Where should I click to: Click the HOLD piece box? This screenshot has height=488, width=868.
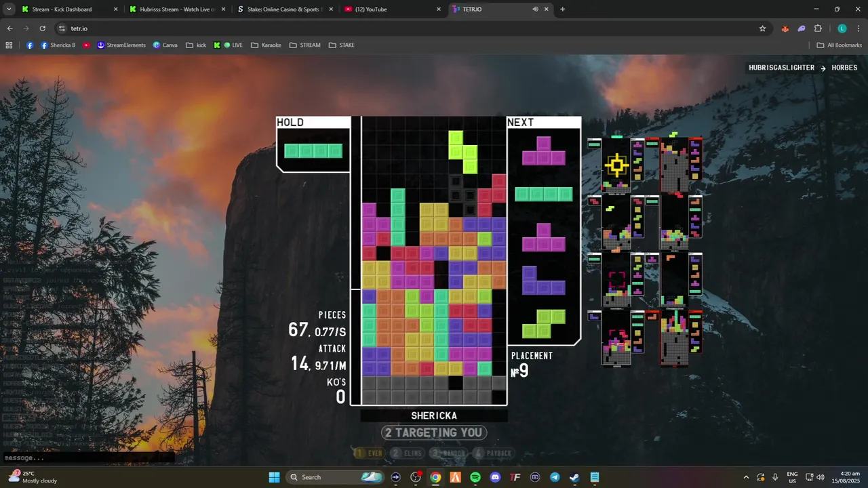click(313, 144)
